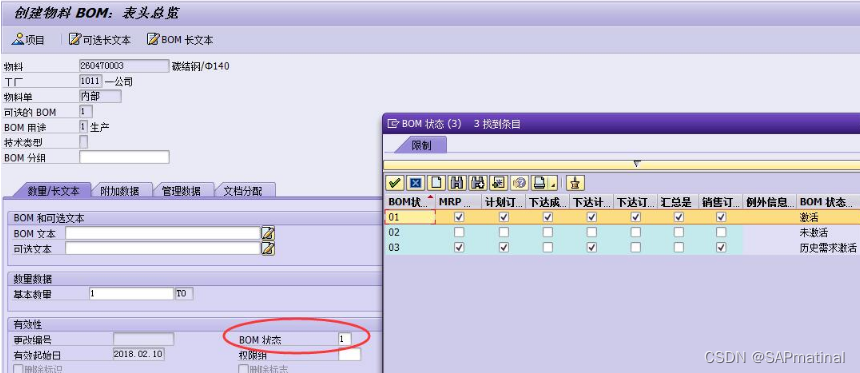
Task: Click the 项目 toolbar button
Action: [x=29, y=40]
